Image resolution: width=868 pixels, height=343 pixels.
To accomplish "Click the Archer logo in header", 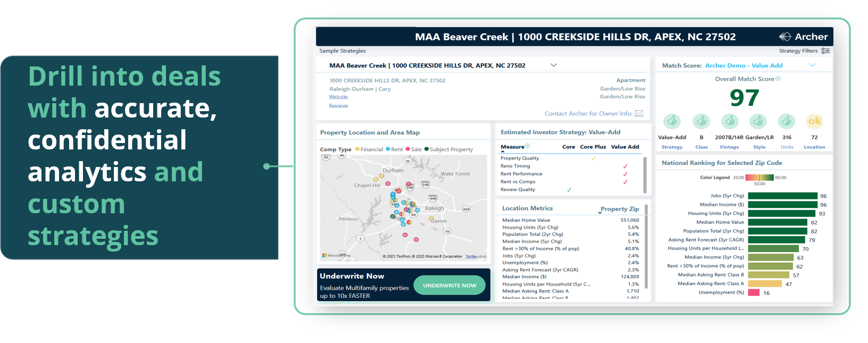I will [803, 37].
